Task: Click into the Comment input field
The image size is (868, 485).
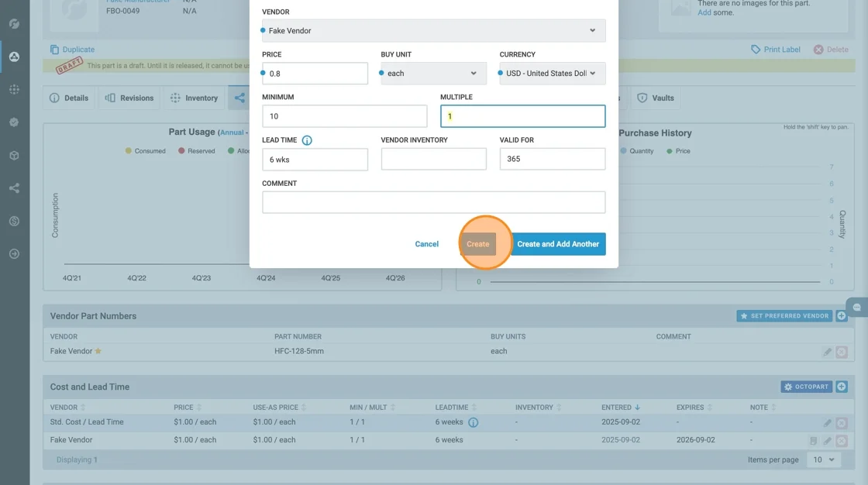Action: pos(433,202)
